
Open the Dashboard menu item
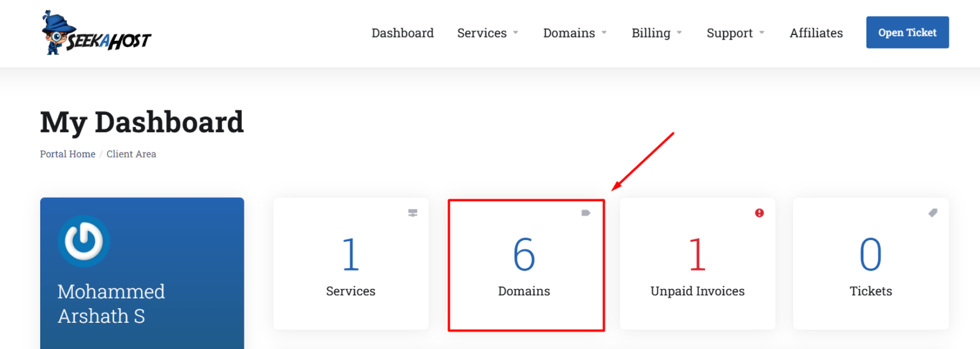tap(403, 33)
